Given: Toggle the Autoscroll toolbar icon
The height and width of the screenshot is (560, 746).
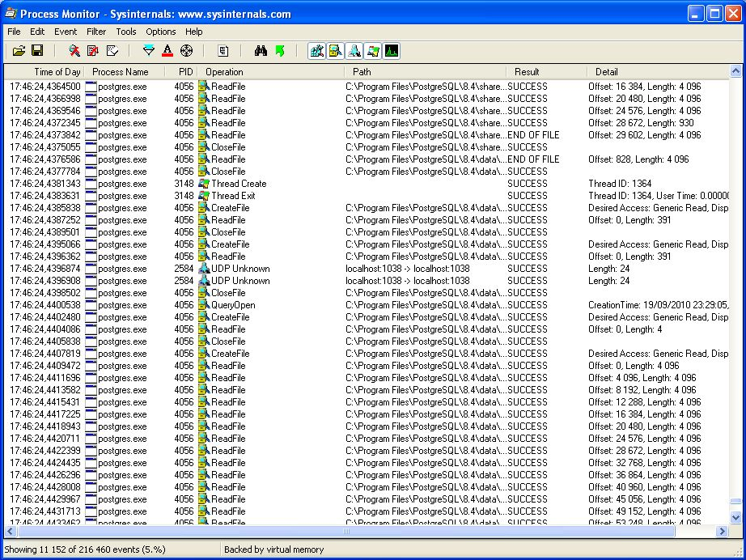Looking at the screenshot, I should 93,50.
